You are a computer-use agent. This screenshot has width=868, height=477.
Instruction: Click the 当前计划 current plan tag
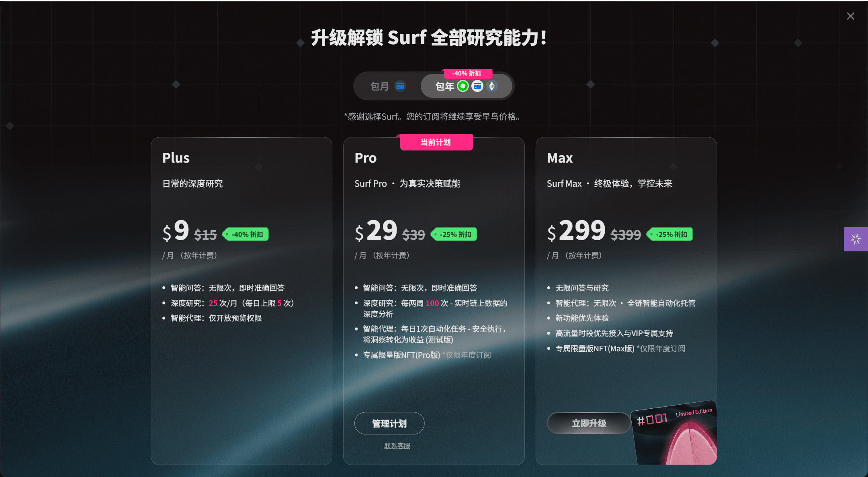[x=436, y=142]
